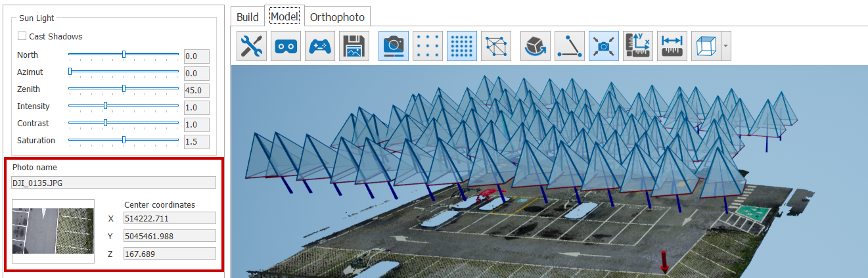This screenshot has width=868, height=278.
Task: Select the X coordinate field 514222.711
Action: click(x=169, y=218)
